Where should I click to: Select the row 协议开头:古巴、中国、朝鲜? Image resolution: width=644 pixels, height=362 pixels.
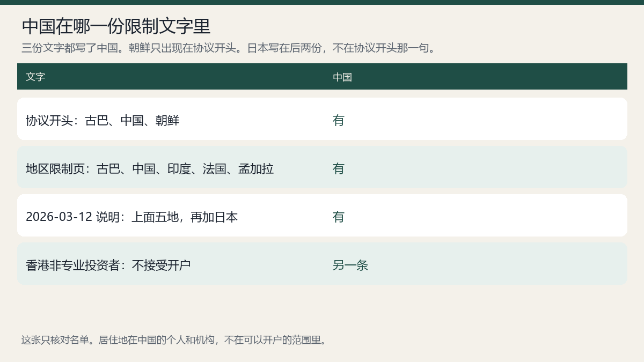point(322,119)
